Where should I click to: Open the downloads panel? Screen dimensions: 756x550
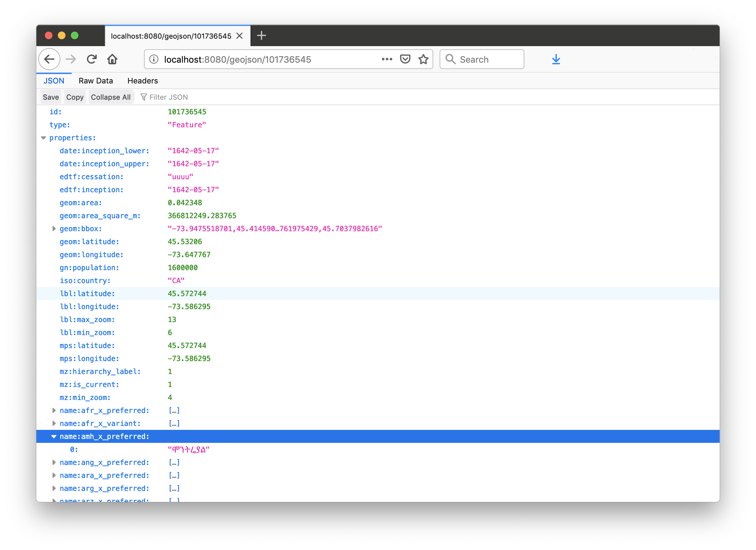[x=556, y=59]
